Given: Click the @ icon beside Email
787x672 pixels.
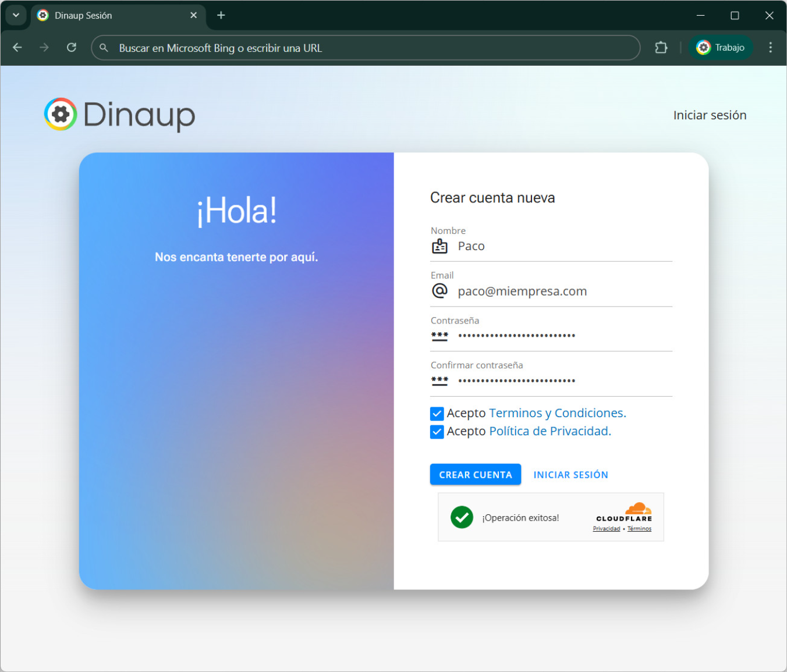Looking at the screenshot, I should pos(439,291).
